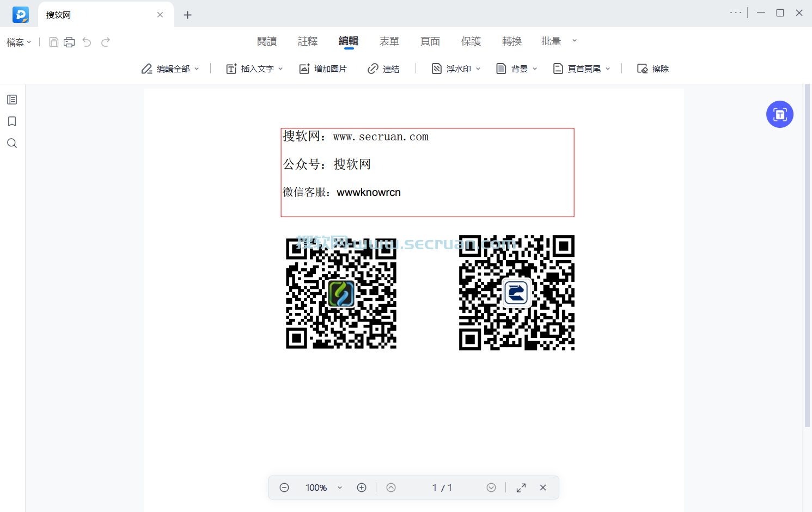Click the 插入文字 tool icon

pos(231,69)
